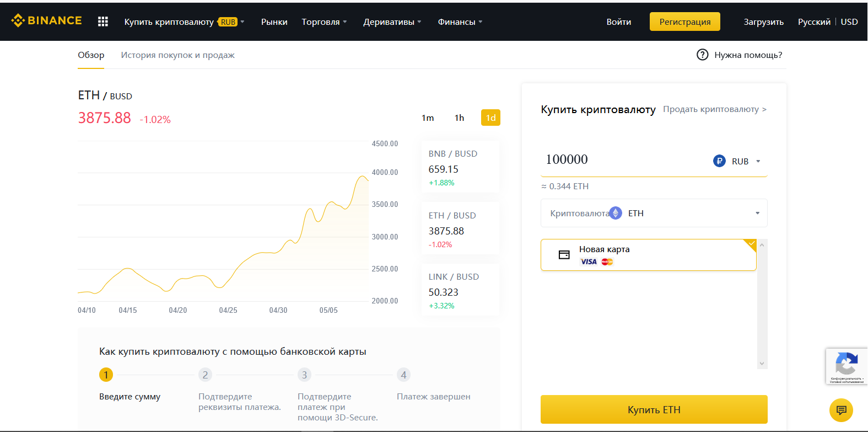Open the apps grid menu icon
Image resolution: width=868 pixels, height=432 pixels.
click(103, 22)
